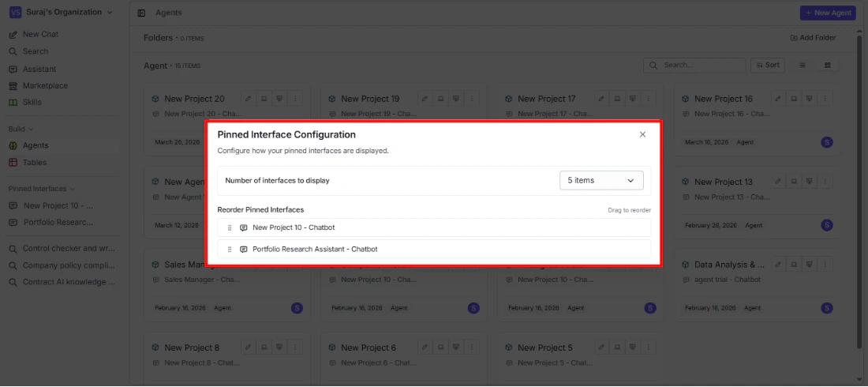Open pinned Portfolio Research interface in sidebar

coord(58,223)
